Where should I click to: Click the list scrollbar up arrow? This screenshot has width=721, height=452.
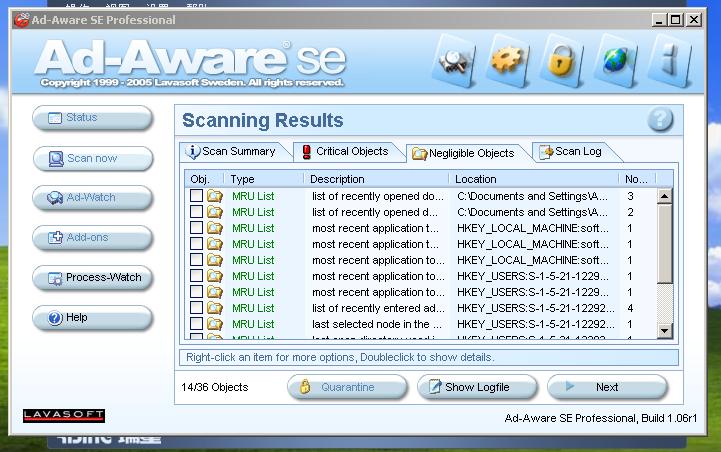tap(664, 196)
